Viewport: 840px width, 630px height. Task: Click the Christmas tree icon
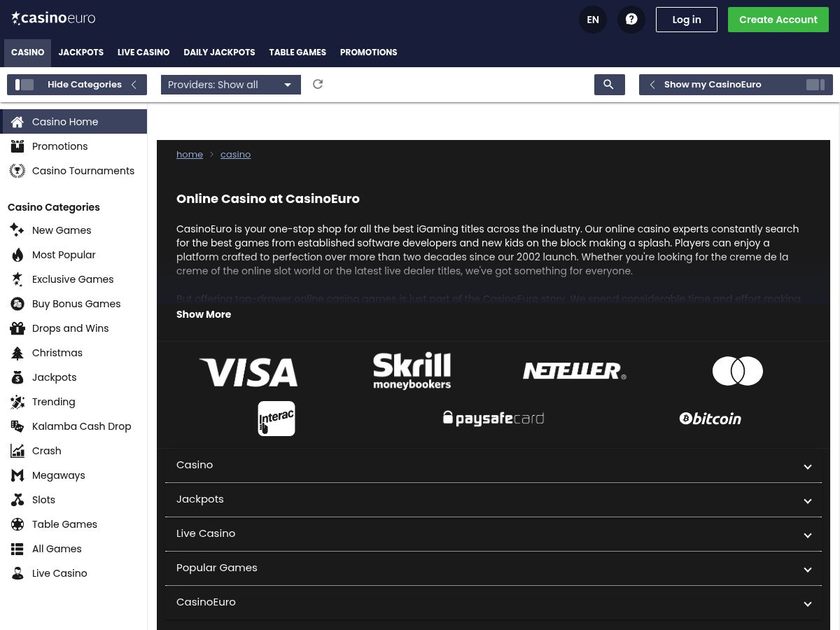[17, 353]
